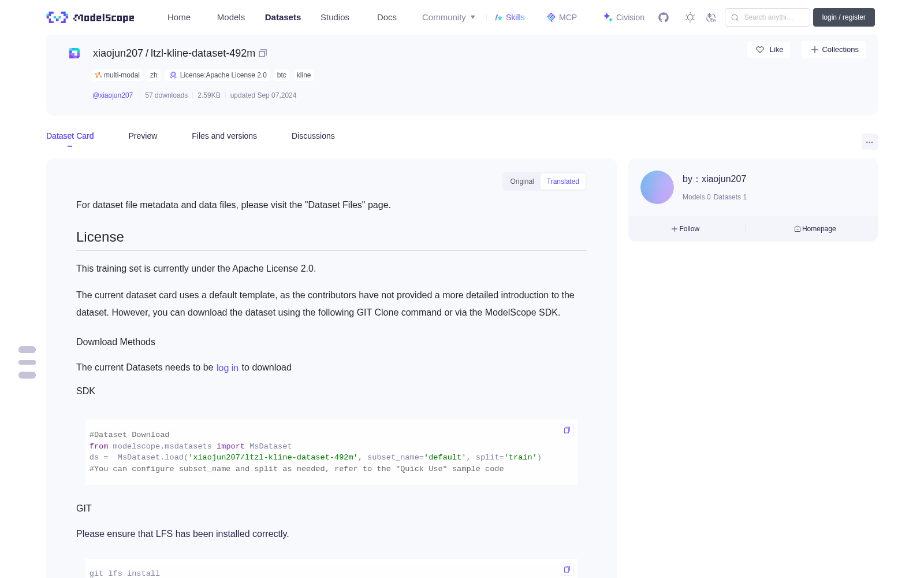Copy the git lfs install snippet
Image resolution: width=924 pixels, height=578 pixels.
[567, 569]
